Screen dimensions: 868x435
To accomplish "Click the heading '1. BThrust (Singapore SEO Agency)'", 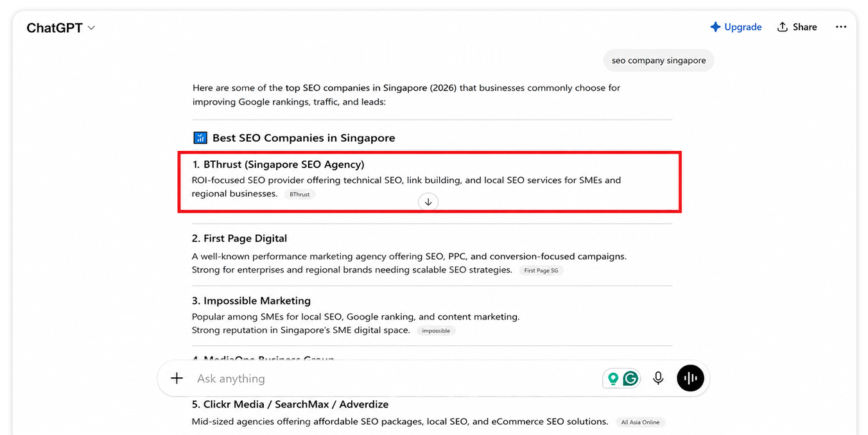I will tap(278, 164).
